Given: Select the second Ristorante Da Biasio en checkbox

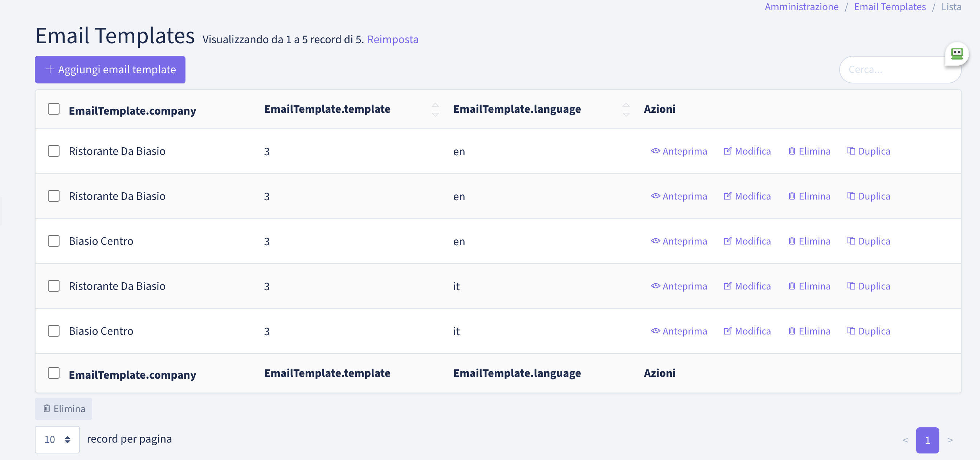Looking at the screenshot, I should tap(54, 196).
